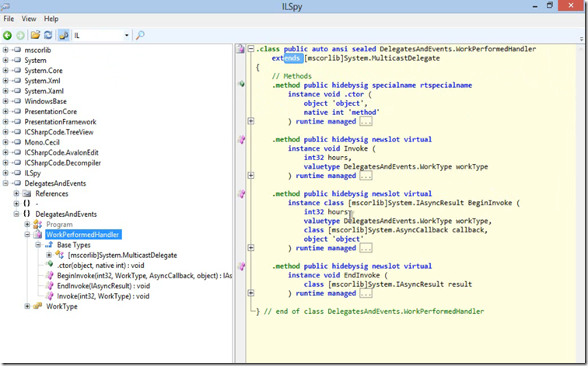
Task: Select EndInvoke(IAsyncResult) member
Action: click(103, 286)
